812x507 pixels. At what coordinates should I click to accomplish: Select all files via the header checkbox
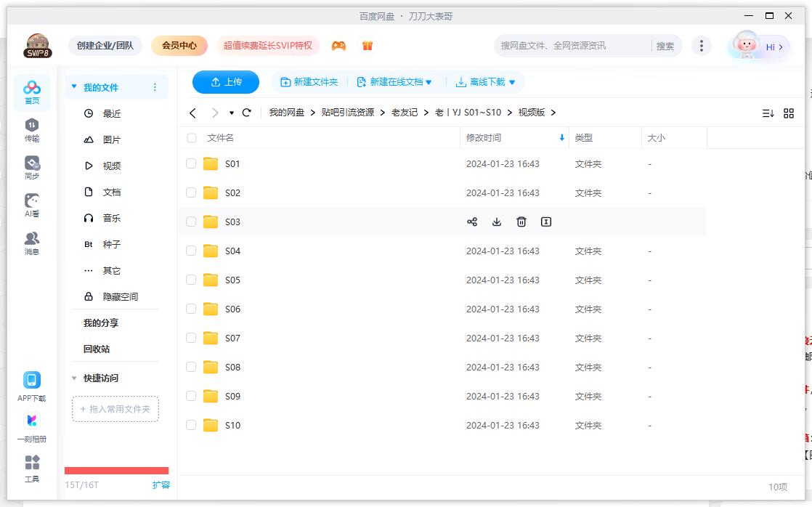pos(190,137)
